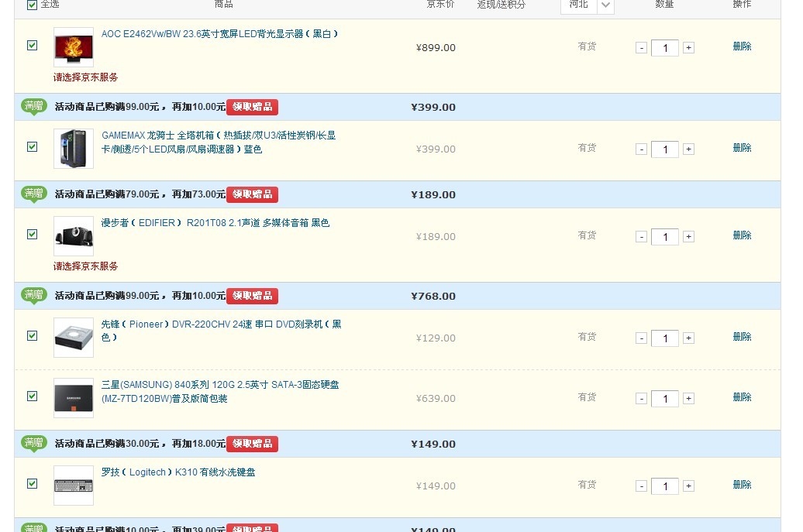
Task: Decrease quantity of Logitech K310 keyboard
Action: tap(641, 486)
